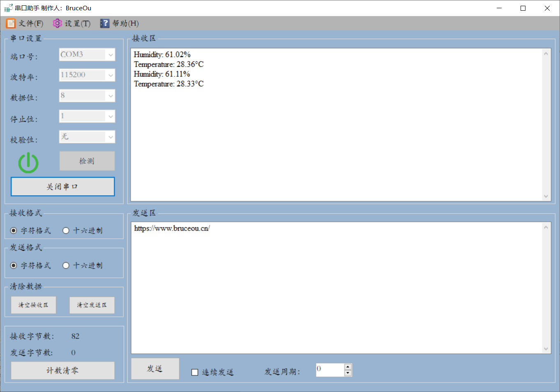The width and height of the screenshot is (560, 392).
Task: Click the 发送区 scrollbar down arrow
Action: [546, 349]
